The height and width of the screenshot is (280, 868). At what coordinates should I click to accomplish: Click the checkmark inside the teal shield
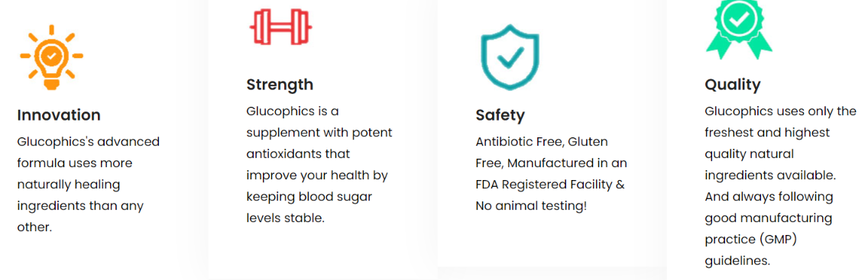point(510,57)
